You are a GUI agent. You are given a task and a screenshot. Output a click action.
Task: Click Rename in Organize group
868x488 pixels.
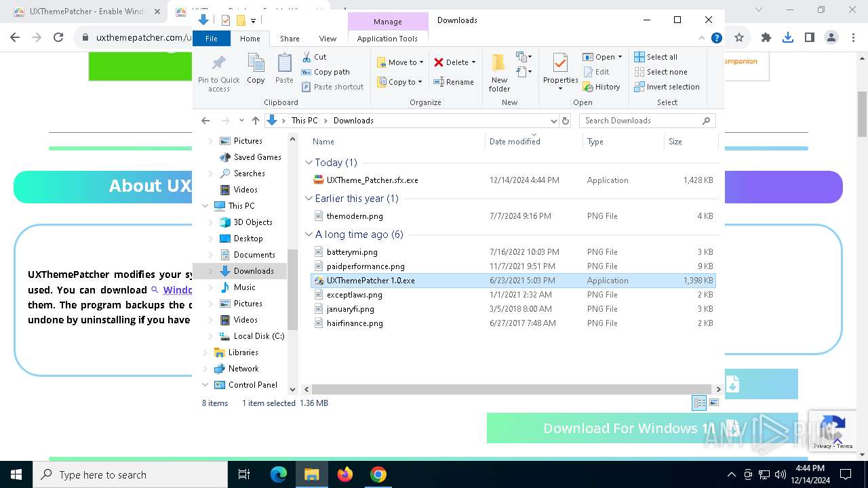pyautogui.click(x=454, y=82)
